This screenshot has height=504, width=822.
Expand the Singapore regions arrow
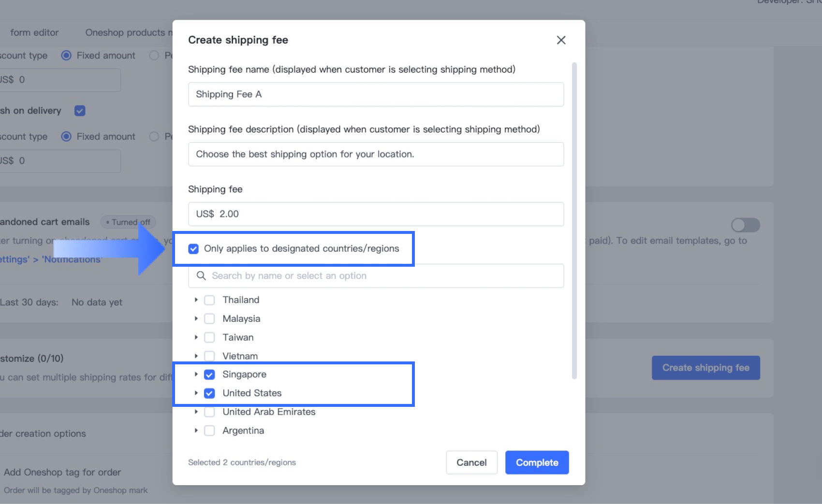196,374
